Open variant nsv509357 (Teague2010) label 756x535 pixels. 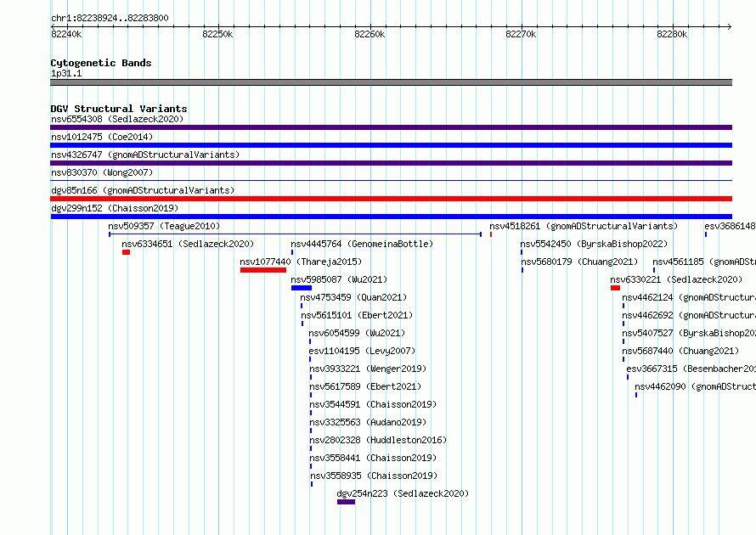(164, 226)
